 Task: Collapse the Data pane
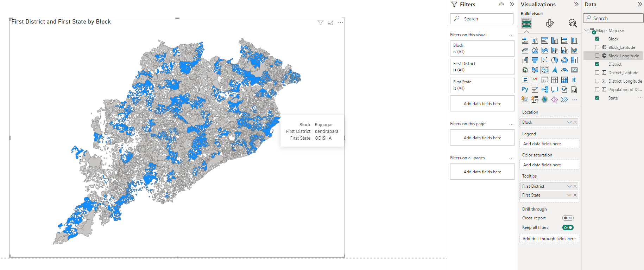click(x=640, y=4)
